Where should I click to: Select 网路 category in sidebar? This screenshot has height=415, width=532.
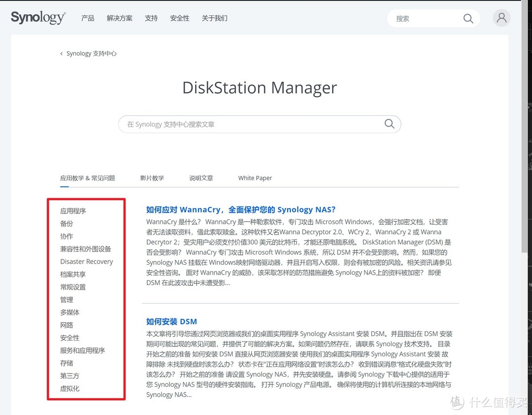point(66,325)
